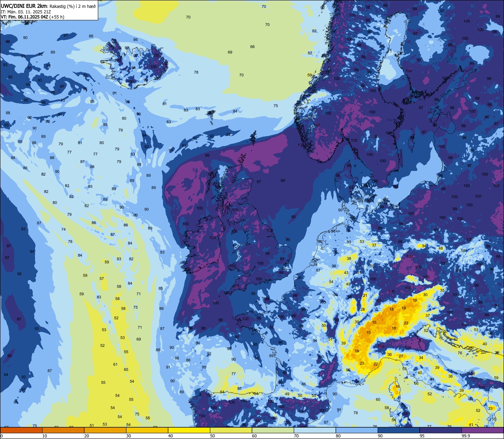Click the humidity value '28' on the map
The height and width of the screenshot is (439, 504).
click(x=363, y=309)
